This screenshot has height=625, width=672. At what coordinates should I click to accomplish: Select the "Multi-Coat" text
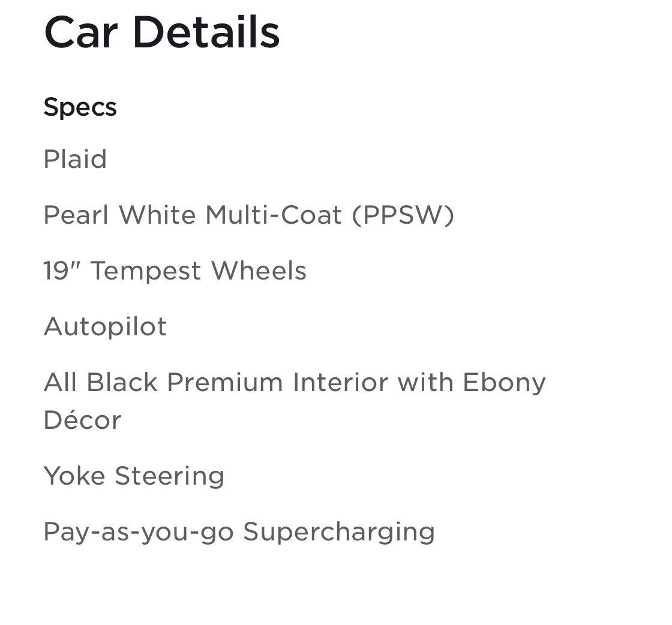(273, 215)
